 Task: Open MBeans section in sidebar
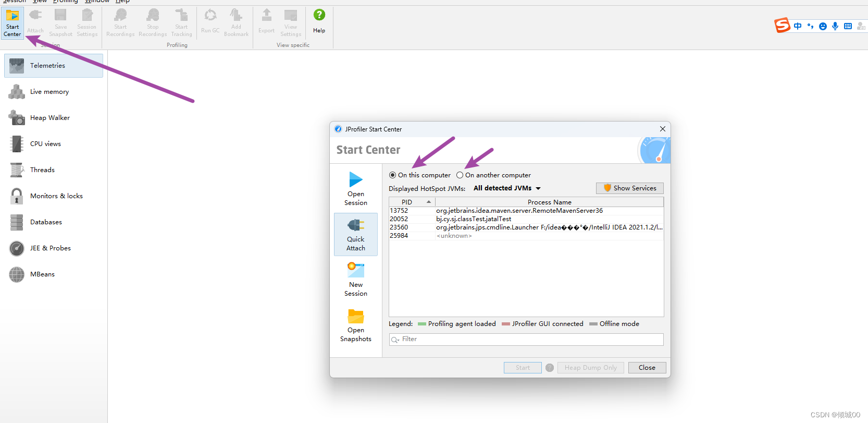54,274
